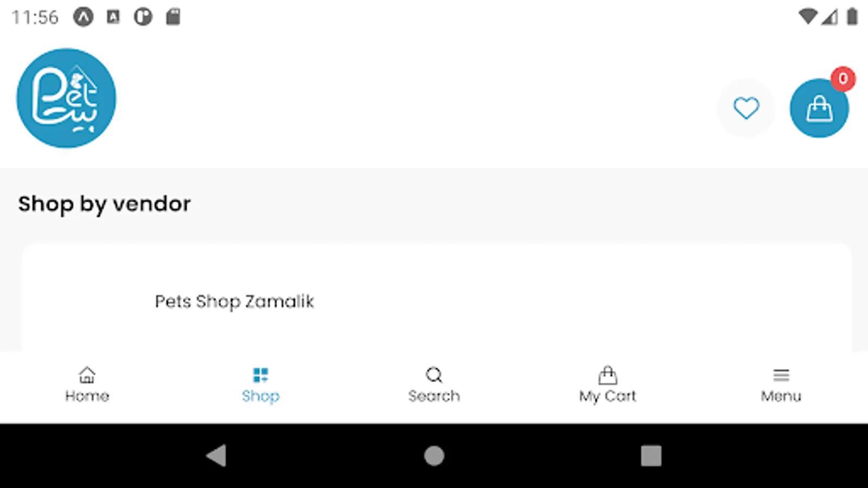Select the Shop tab

[x=260, y=384]
